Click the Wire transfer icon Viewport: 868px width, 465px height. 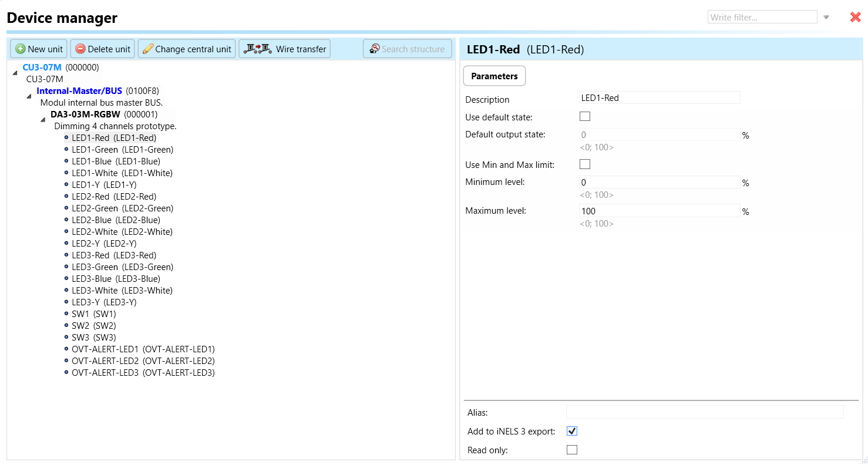(x=258, y=49)
